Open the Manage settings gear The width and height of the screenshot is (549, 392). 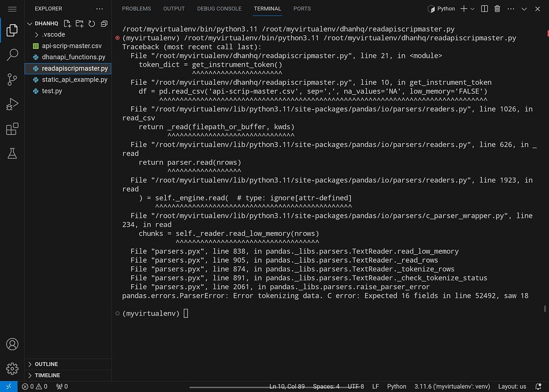tap(12, 368)
